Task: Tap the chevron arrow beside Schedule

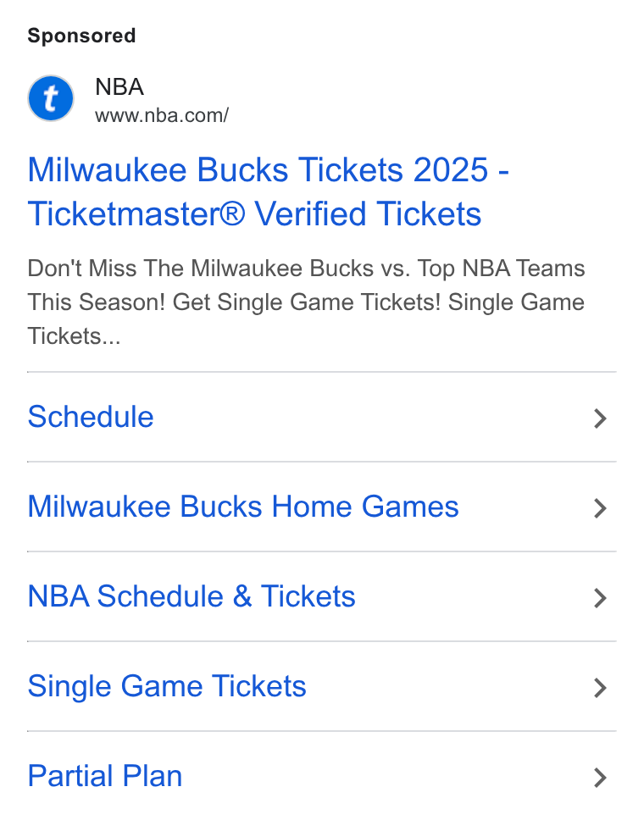Action: point(600,418)
